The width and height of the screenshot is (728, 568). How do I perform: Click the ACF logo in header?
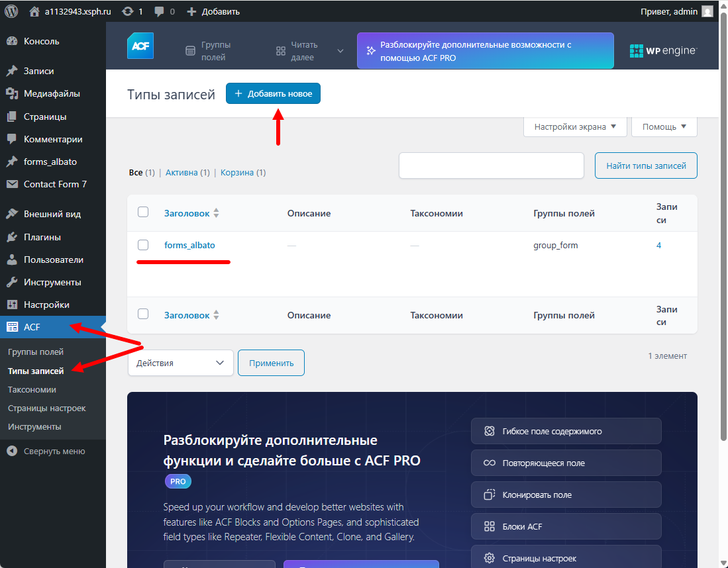point(140,46)
